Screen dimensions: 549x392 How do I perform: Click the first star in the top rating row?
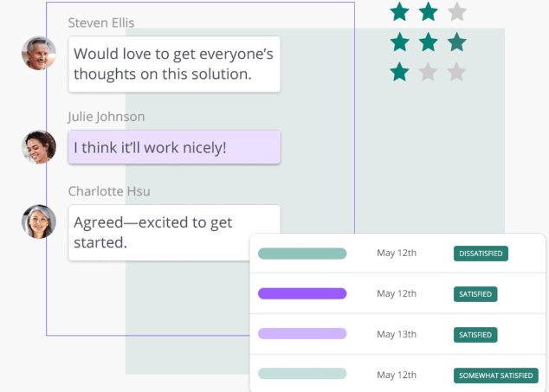399,12
